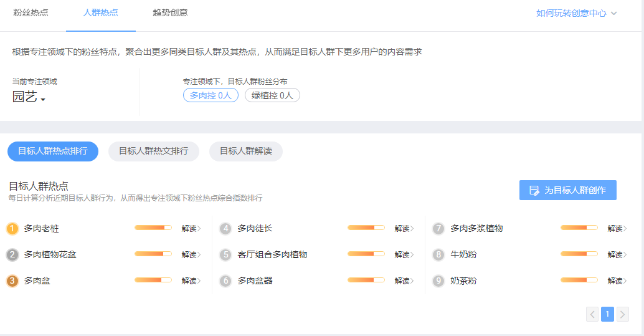644x336 pixels.
Task: Select the 绿植控 0人 audience tag
Action: (x=272, y=95)
